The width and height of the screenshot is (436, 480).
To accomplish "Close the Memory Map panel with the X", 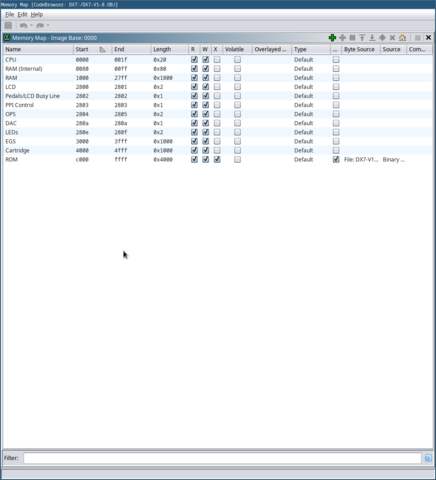I will (x=429, y=38).
